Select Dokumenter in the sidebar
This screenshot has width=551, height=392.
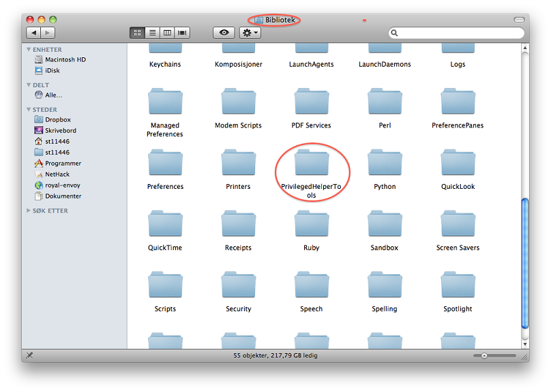tap(63, 196)
